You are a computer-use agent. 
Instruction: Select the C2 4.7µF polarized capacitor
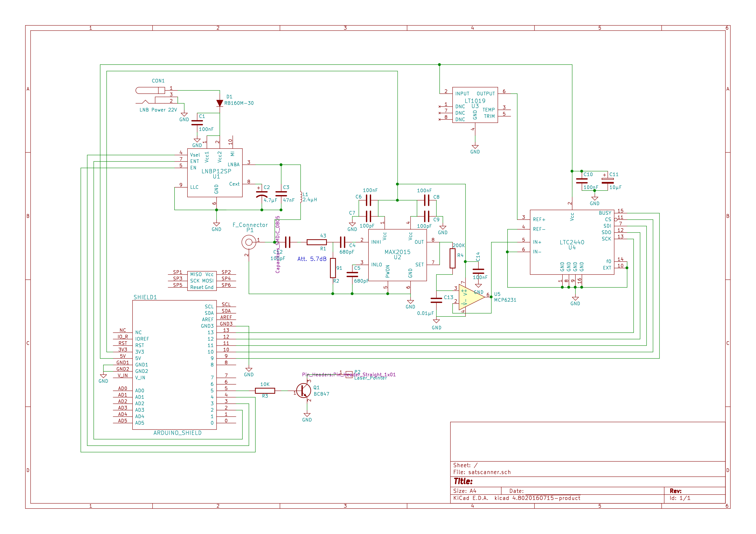pos(261,194)
